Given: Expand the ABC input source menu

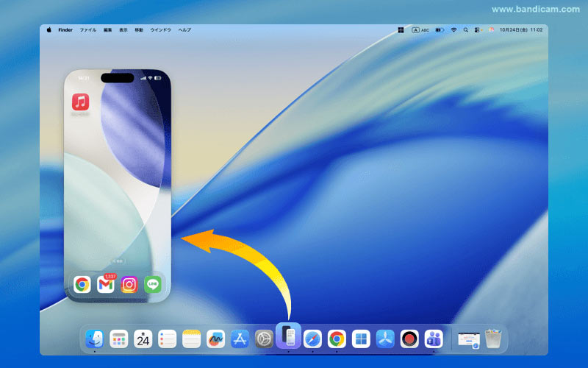Looking at the screenshot, I should tap(420, 30).
